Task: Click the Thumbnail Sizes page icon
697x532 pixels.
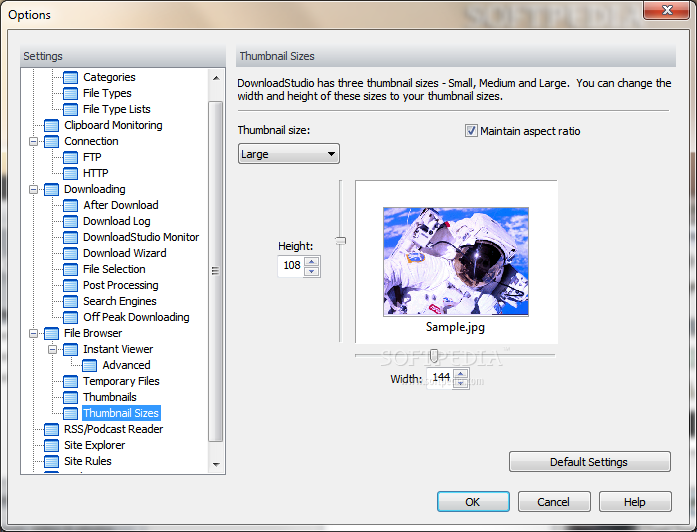Action: (70, 413)
